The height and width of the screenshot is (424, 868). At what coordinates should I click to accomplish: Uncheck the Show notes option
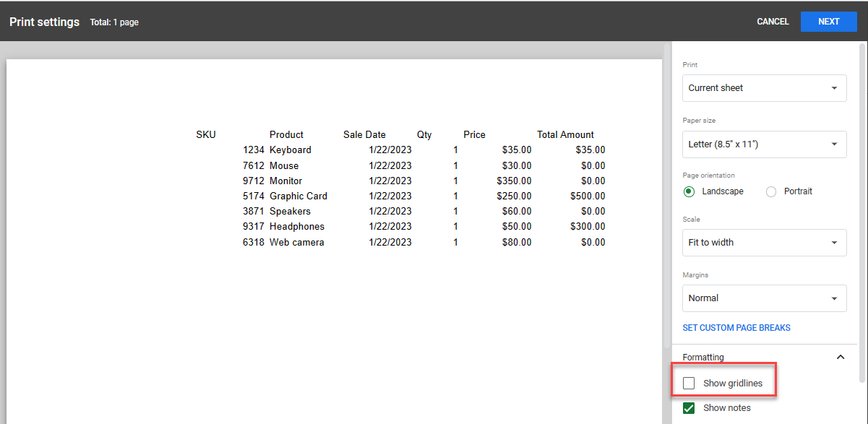[x=689, y=408]
